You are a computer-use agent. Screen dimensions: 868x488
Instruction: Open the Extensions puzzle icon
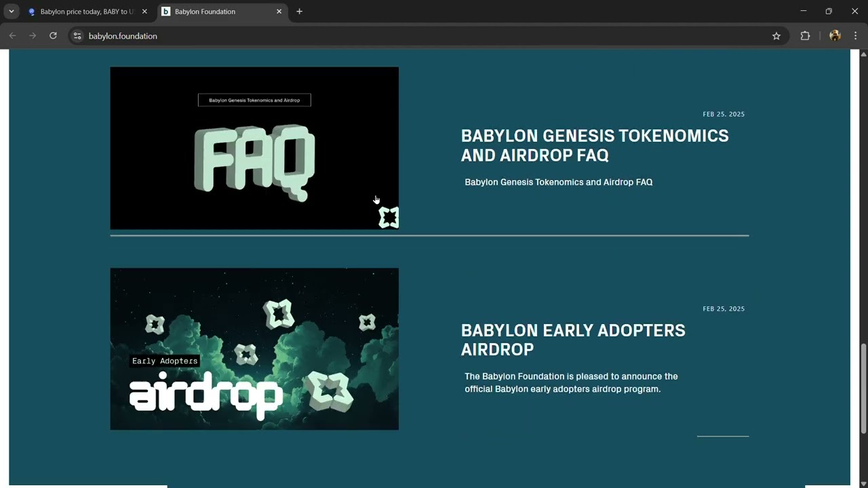(805, 36)
